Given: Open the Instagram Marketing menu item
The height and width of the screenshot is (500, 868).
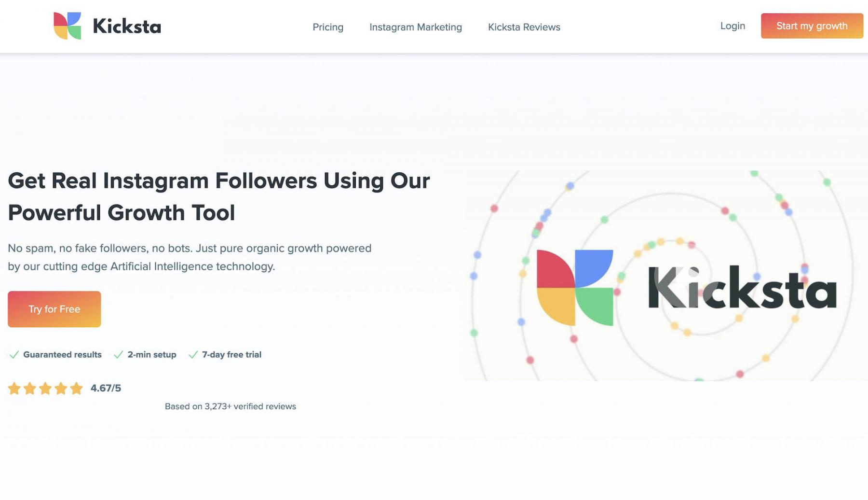Looking at the screenshot, I should (415, 27).
